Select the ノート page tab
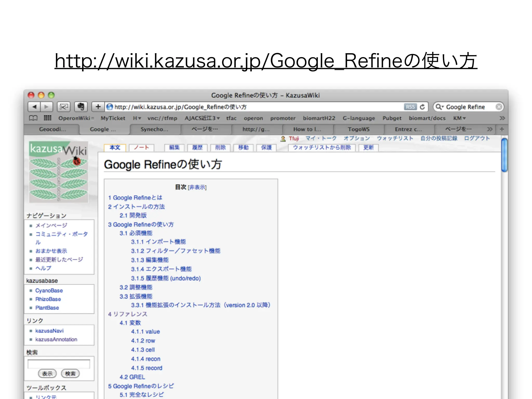Viewport: 532px width, 399px height. coord(141,148)
